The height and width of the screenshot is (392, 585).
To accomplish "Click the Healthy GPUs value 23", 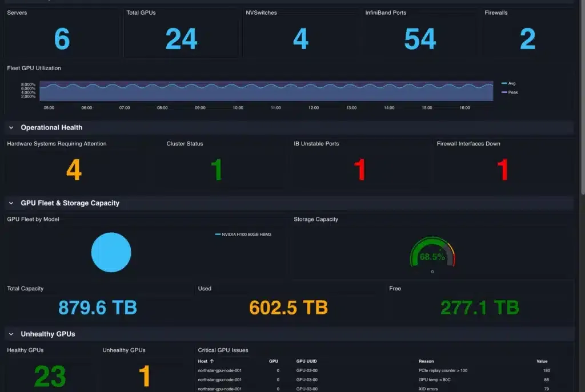I will point(50,377).
